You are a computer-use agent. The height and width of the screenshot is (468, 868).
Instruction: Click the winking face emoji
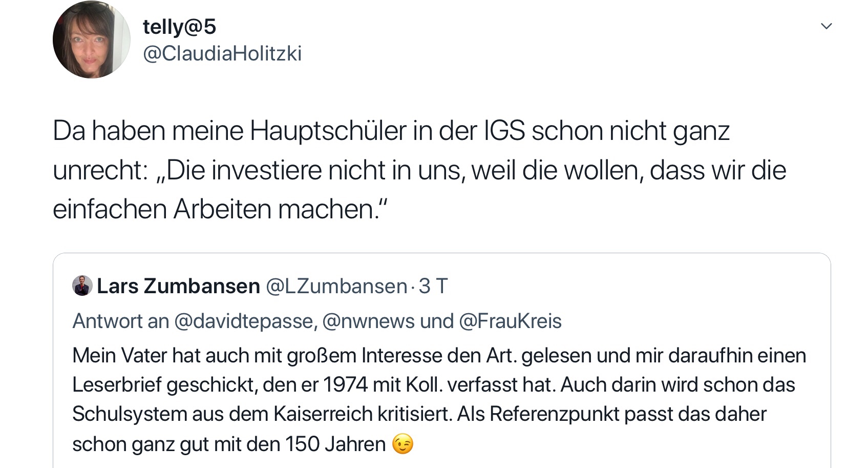tap(403, 444)
